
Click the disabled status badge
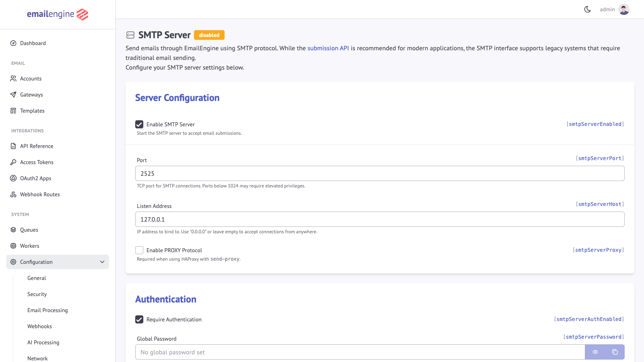tap(209, 35)
